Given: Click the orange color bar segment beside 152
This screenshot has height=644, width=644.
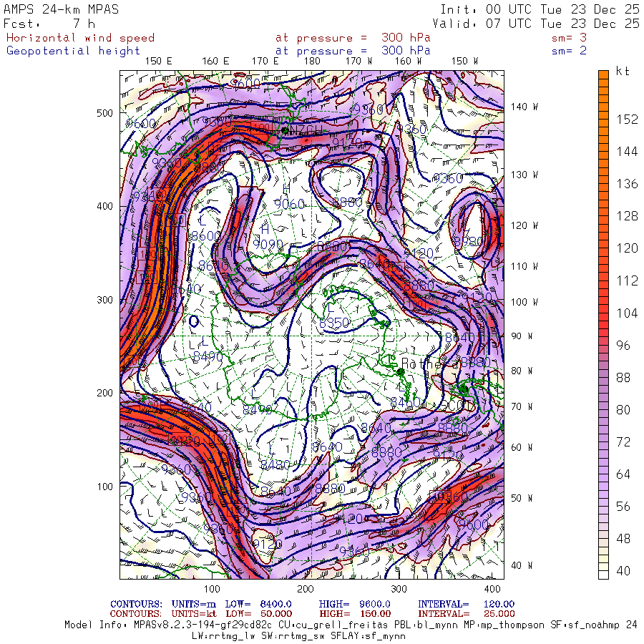Looking at the screenshot, I should click(x=603, y=119).
